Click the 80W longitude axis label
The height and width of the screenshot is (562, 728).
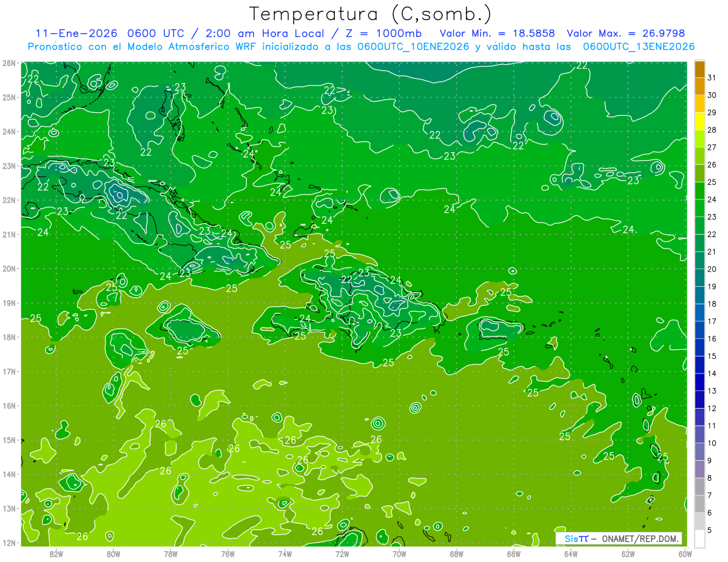pyautogui.click(x=113, y=554)
